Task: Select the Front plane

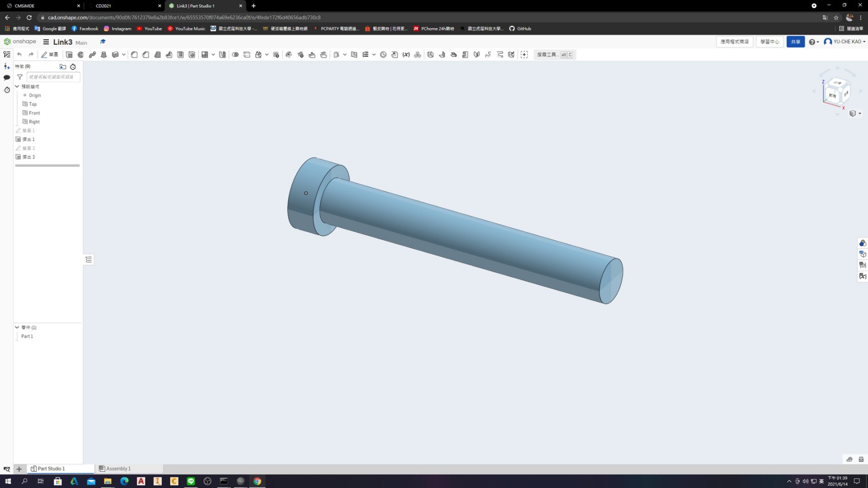Action: pos(34,113)
